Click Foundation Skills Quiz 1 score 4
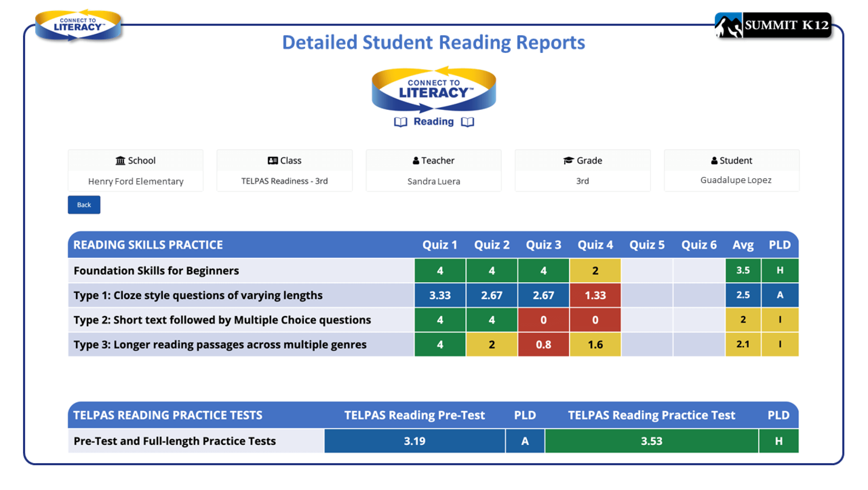The image size is (868, 490). (440, 271)
